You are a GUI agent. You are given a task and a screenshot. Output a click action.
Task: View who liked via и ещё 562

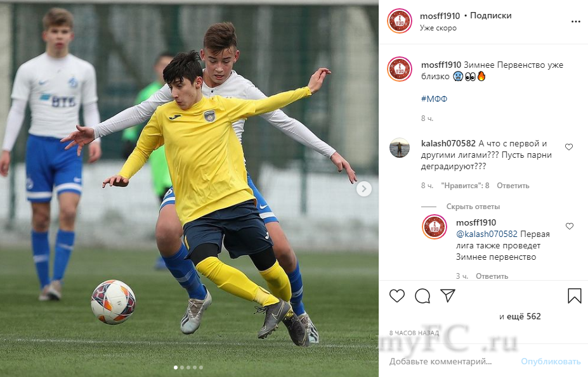point(519,316)
